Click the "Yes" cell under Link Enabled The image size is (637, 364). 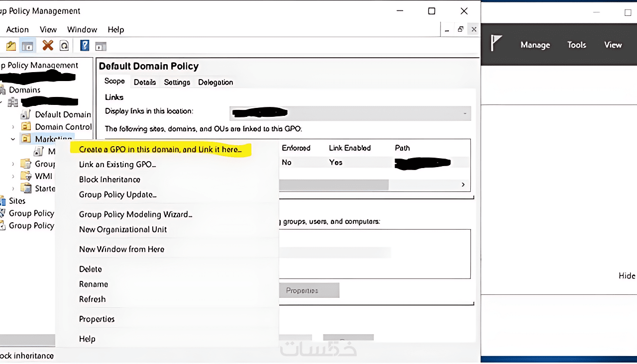click(336, 162)
